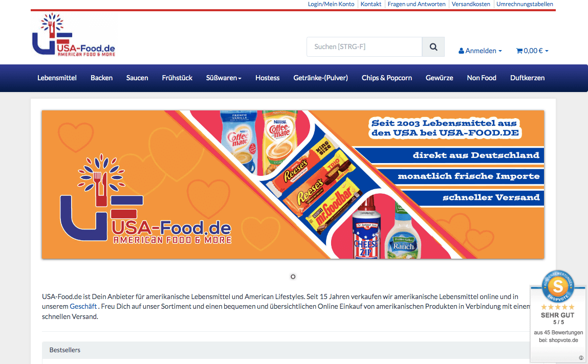The height and width of the screenshot is (364, 588).
Task: Open the USA-Food.de header logo
Action: pos(74,35)
